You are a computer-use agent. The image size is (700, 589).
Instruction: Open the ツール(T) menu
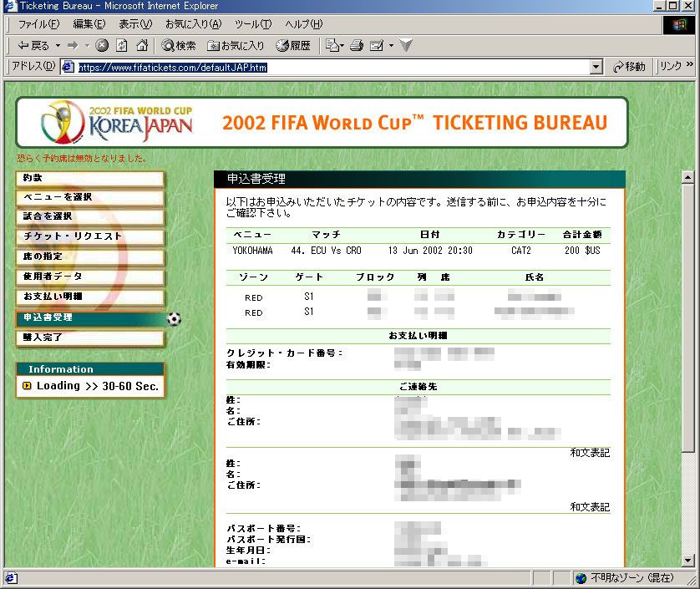tap(253, 24)
